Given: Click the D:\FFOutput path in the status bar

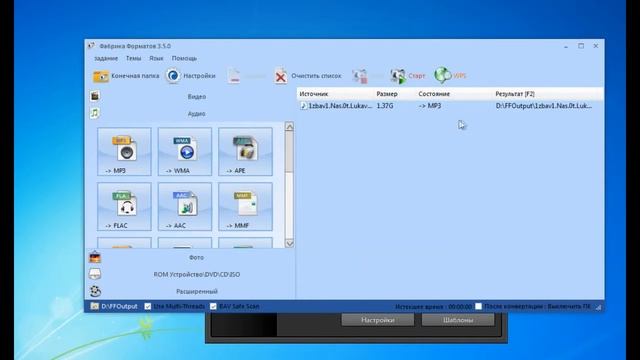Looking at the screenshot, I should (119, 306).
